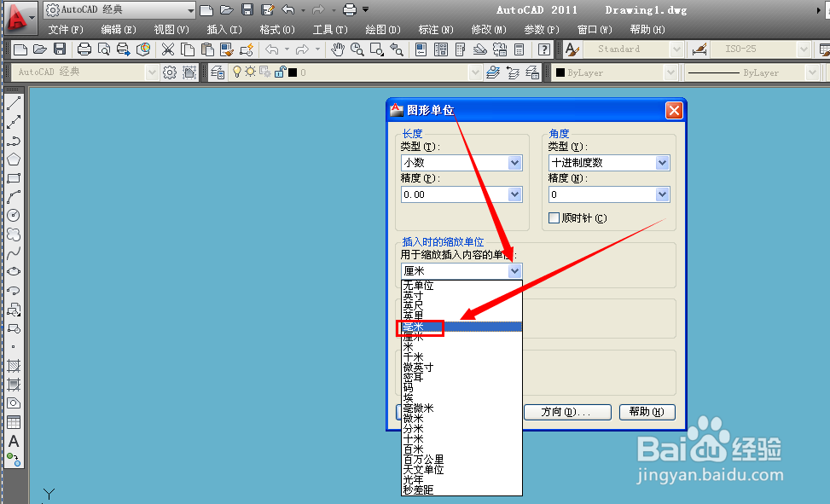Viewport: 830px width, 504px height.
Task: Click the Help question mark icon
Action: pos(543,49)
